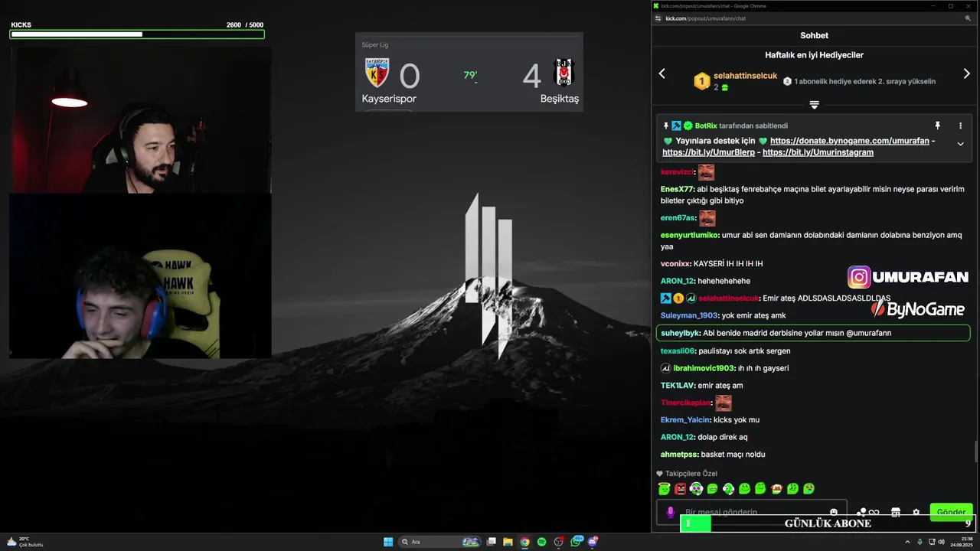Click the rank 1 gold badge of selahattinselcuk
The height and width of the screenshot is (551, 980).
click(702, 81)
